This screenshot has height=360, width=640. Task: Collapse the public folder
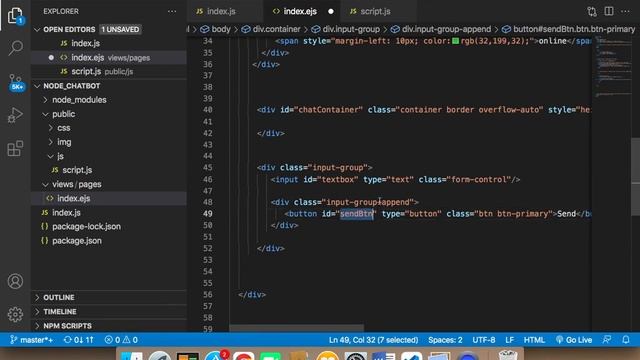[63, 114]
